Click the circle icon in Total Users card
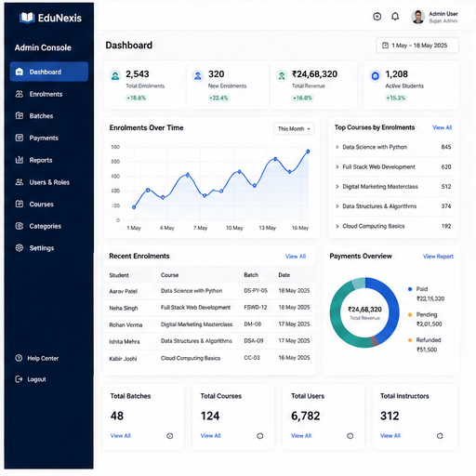The image size is (476, 476). (350, 436)
